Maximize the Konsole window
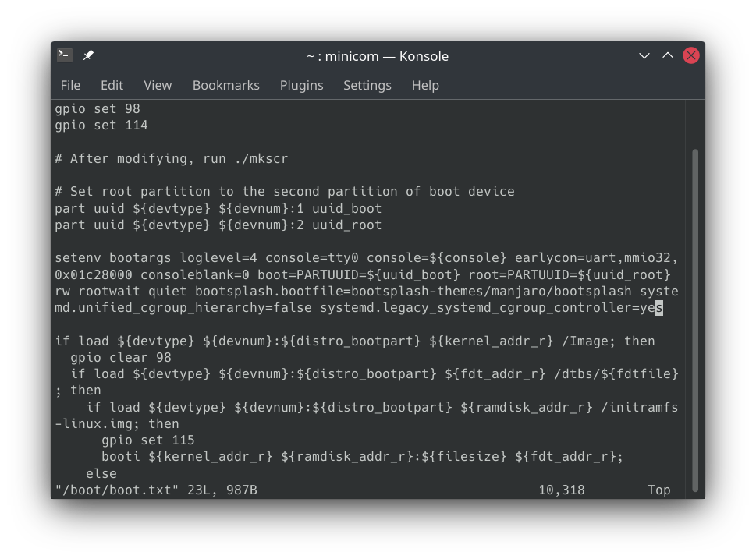Screen dimensions: 756x559 click(668, 55)
